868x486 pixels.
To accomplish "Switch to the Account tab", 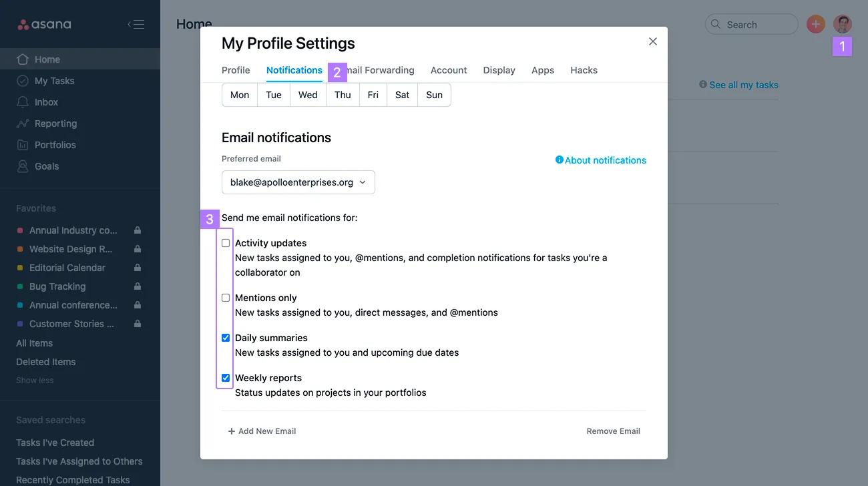I will [x=449, y=70].
